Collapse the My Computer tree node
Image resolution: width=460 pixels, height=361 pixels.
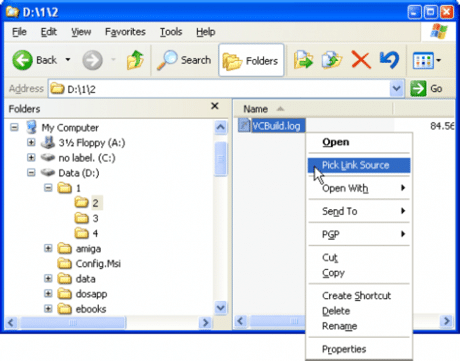tap(14, 127)
